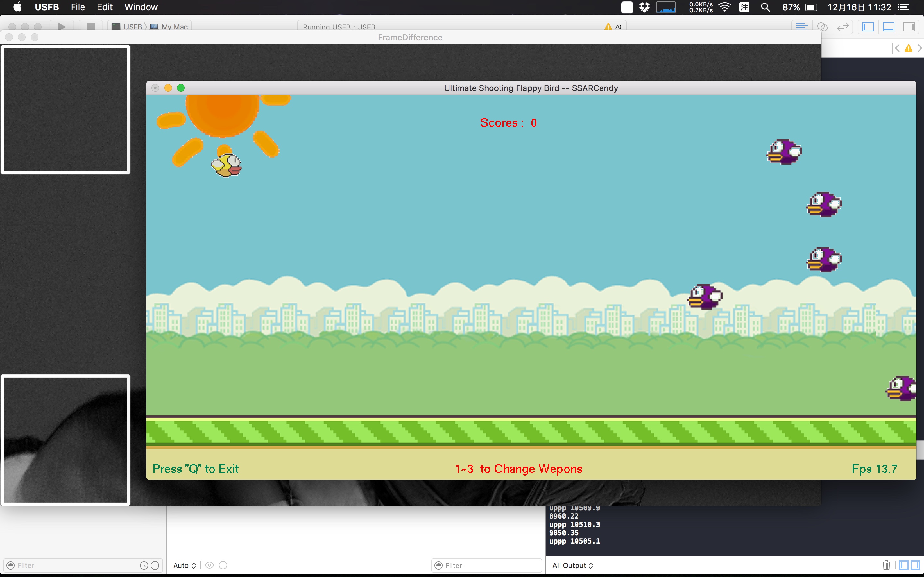Click the print description info icon
Viewport: 924px width, 577px height.
[223, 565]
